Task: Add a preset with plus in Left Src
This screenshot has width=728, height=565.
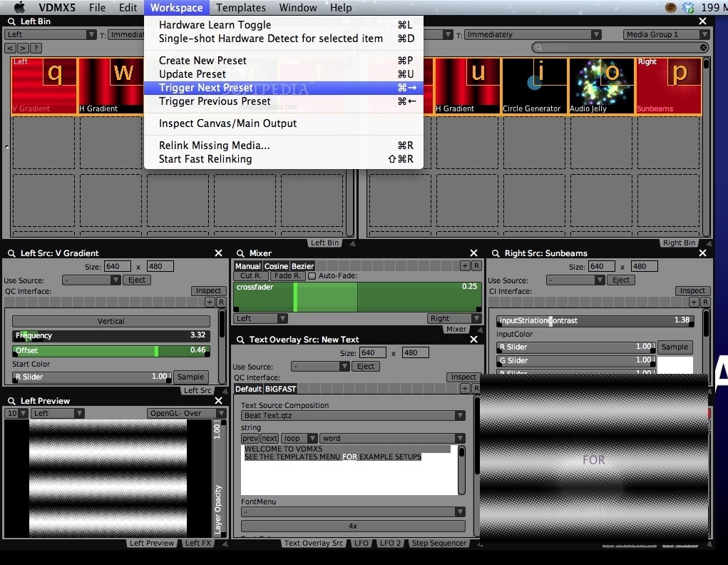Action: [210, 302]
